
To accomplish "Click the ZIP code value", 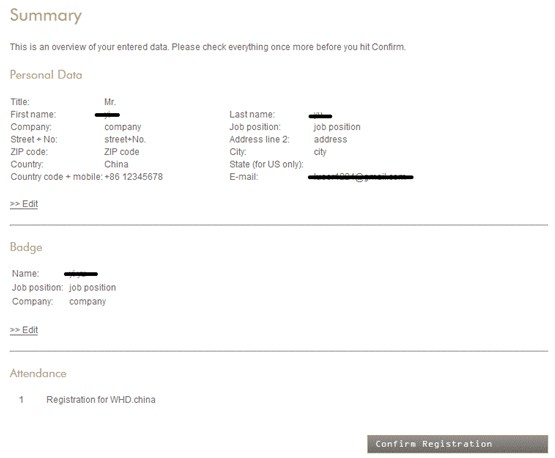I will (x=121, y=152).
